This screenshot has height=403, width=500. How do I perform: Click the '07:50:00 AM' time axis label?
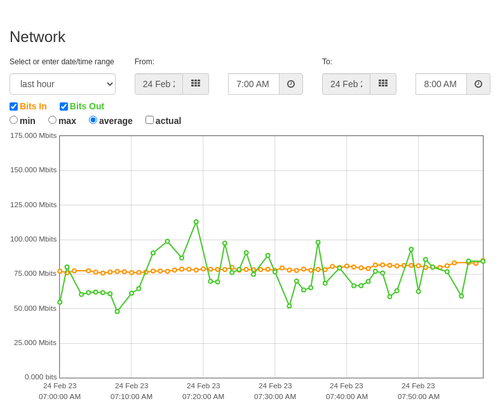[418, 397]
